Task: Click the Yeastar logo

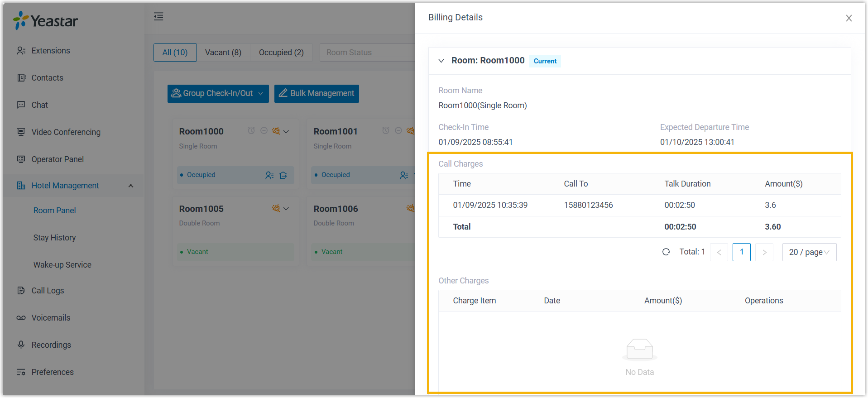Action: coord(45,21)
